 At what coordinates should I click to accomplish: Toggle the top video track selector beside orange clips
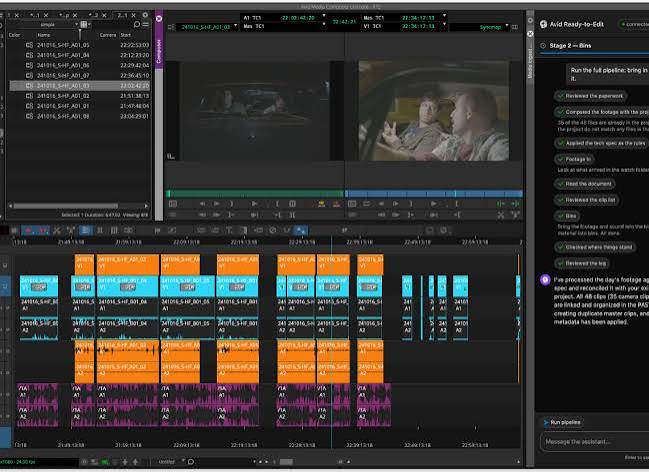tap(5, 265)
